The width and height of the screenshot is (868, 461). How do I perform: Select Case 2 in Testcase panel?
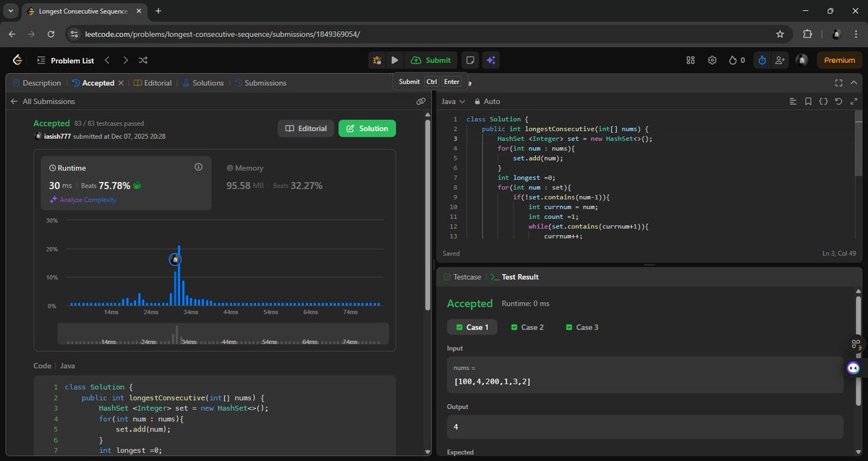coord(527,327)
